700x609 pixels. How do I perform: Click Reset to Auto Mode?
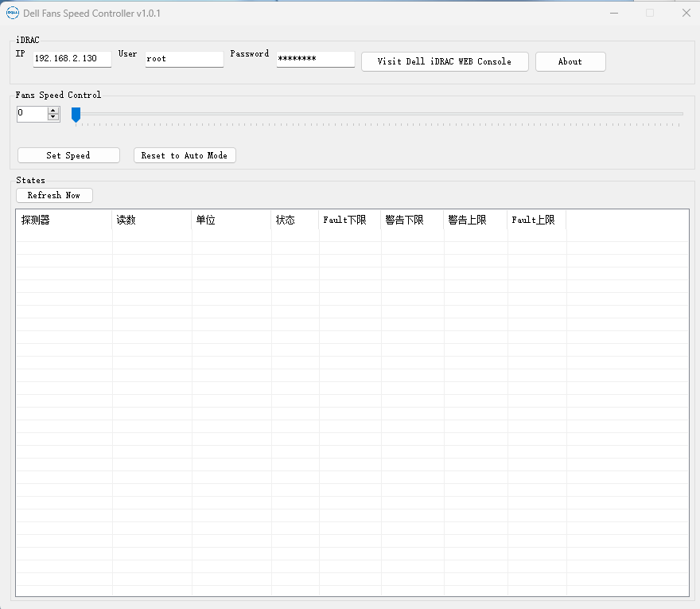[185, 155]
